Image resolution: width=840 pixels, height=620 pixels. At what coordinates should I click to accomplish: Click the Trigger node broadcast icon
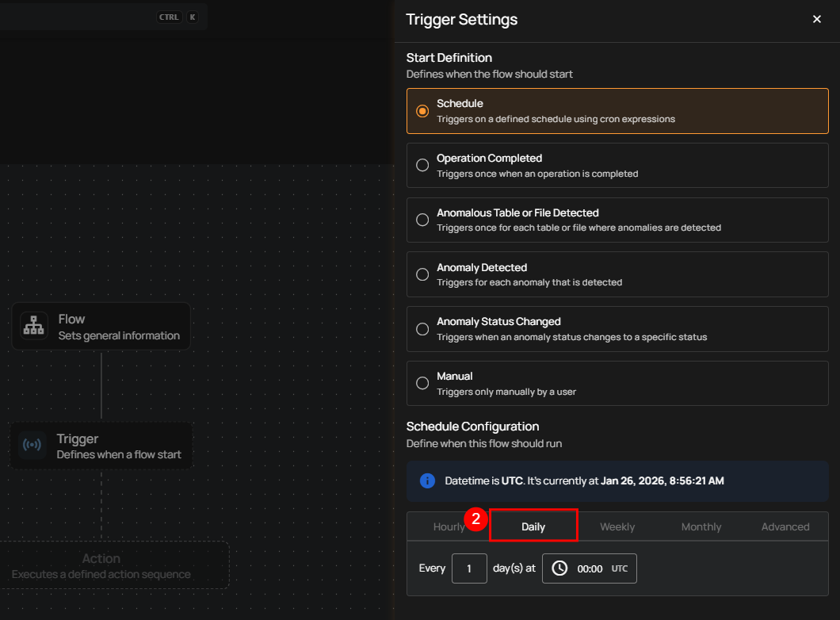click(x=32, y=446)
